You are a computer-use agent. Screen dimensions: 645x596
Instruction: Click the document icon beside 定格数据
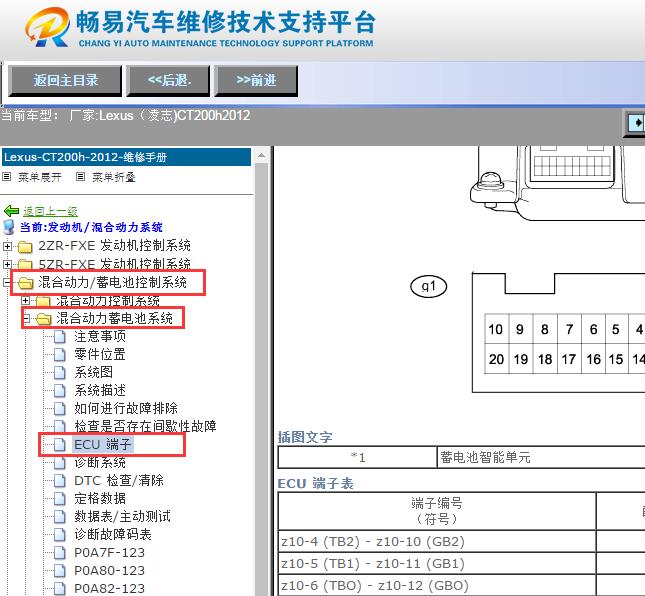click(60, 499)
